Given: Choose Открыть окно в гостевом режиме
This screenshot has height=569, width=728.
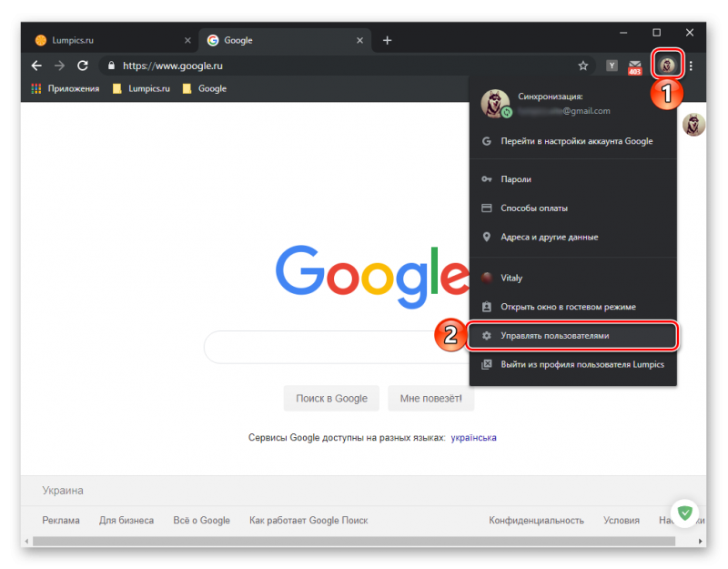Looking at the screenshot, I should click(x=573, y=307).
